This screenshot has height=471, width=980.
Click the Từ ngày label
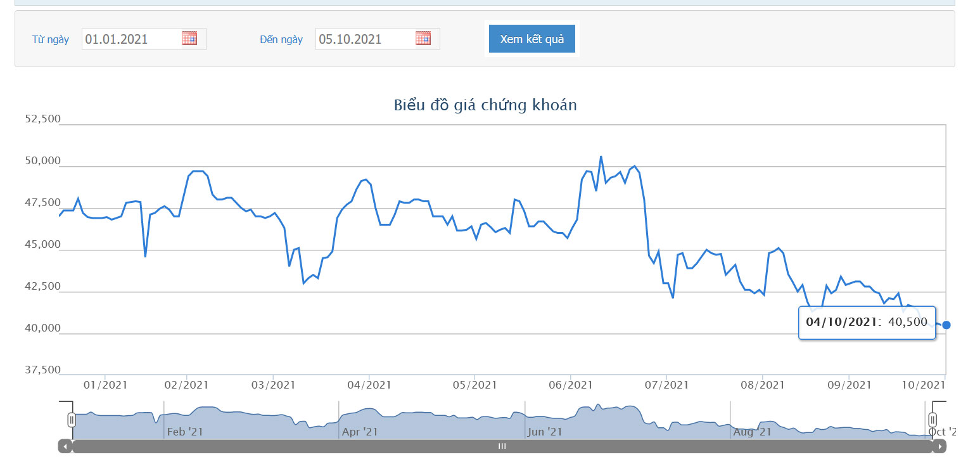click(x=51, y=39)
